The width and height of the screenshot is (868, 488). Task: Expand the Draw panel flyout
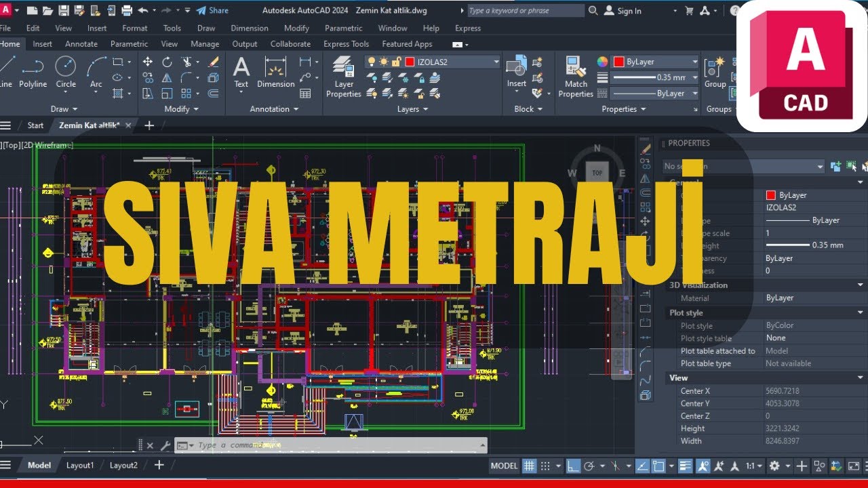[x=64, y=109]
